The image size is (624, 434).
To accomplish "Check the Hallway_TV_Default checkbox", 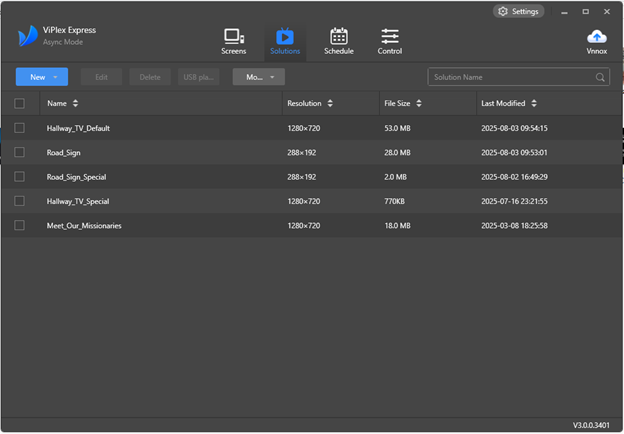I will pos(19,128).
